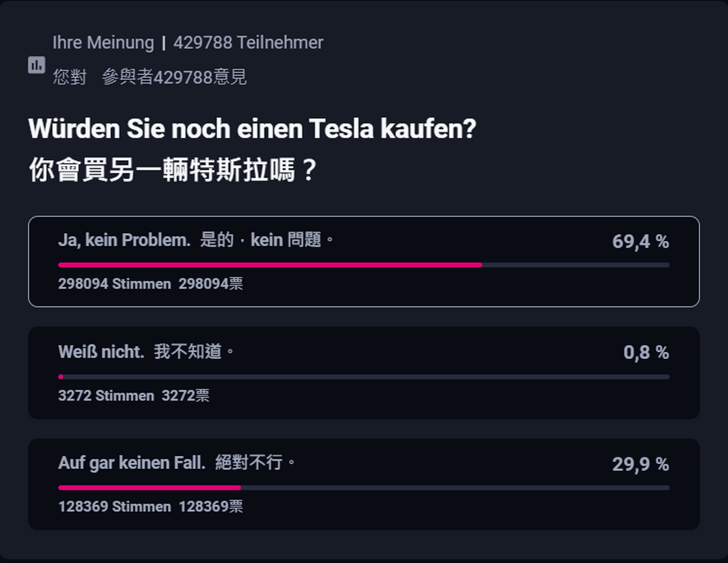This screenshot has height=563, width=728.
Task: Click the pink progress bar under "Ja, kein Problem."
Action: click(270, 265)
